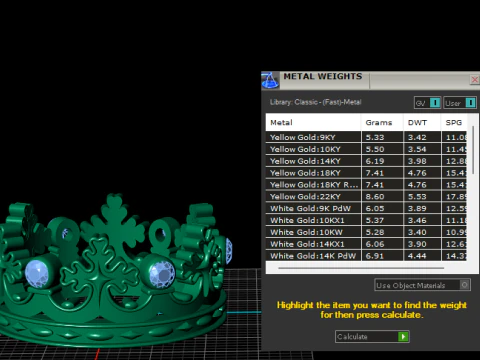Click the METAL WEIGHTS title bar
The image size is (480, 360).
coord(370,80)
